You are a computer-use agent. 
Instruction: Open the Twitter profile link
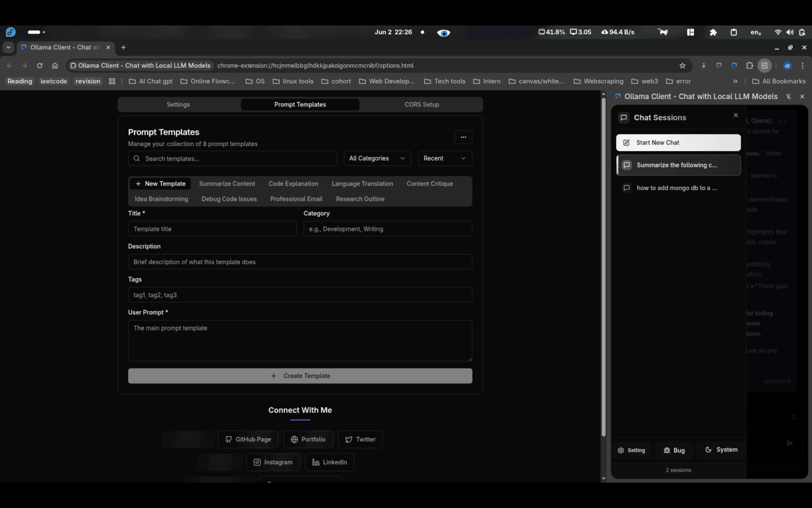coord(360,439)
